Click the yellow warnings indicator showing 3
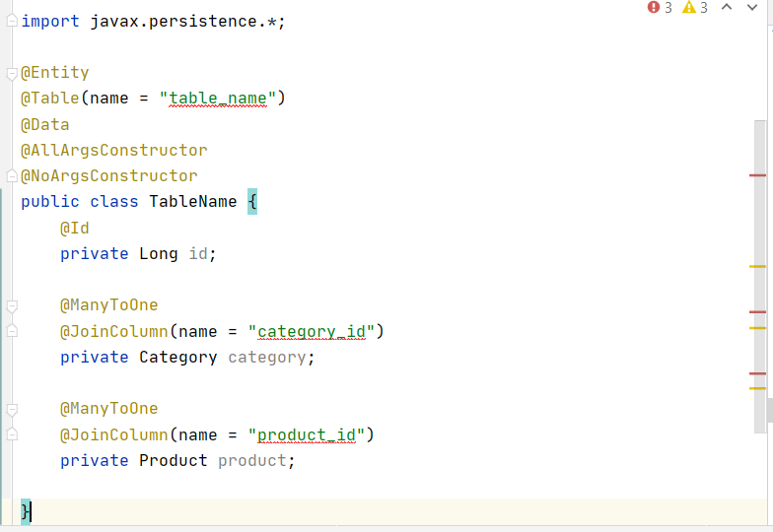The height and width of the screenshot is (532, 773). tap(694, 8)
